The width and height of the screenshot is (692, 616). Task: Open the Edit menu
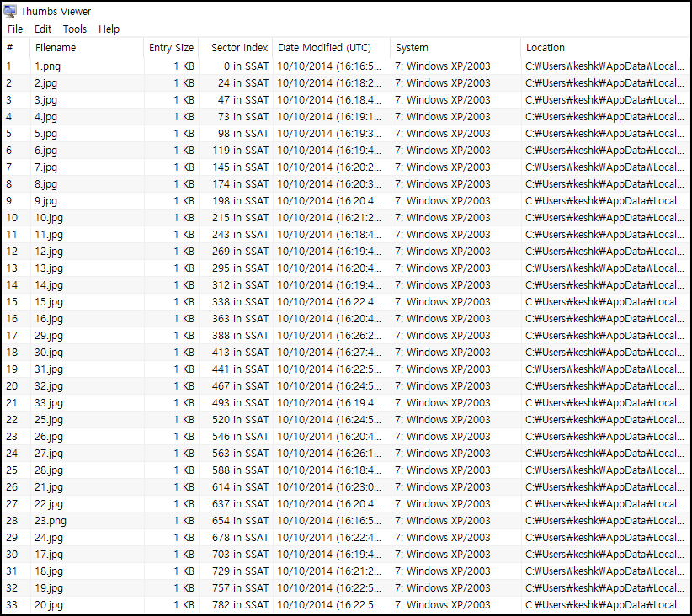coord(43,29)
